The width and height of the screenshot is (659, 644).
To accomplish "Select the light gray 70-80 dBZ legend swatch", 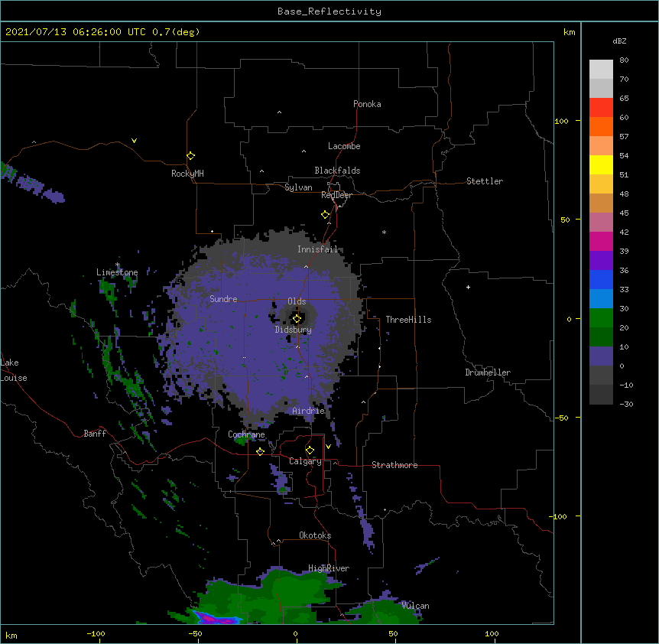I will 601,70.
